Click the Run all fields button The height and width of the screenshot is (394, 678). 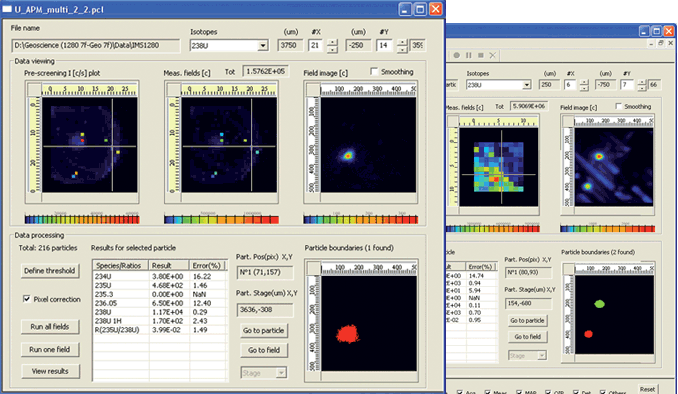pos(50,327)
